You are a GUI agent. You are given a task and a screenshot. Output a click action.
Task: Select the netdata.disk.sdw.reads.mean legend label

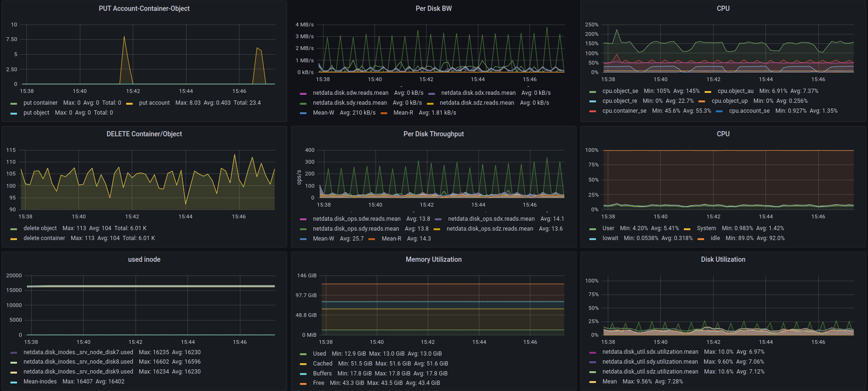coord(350,93)
